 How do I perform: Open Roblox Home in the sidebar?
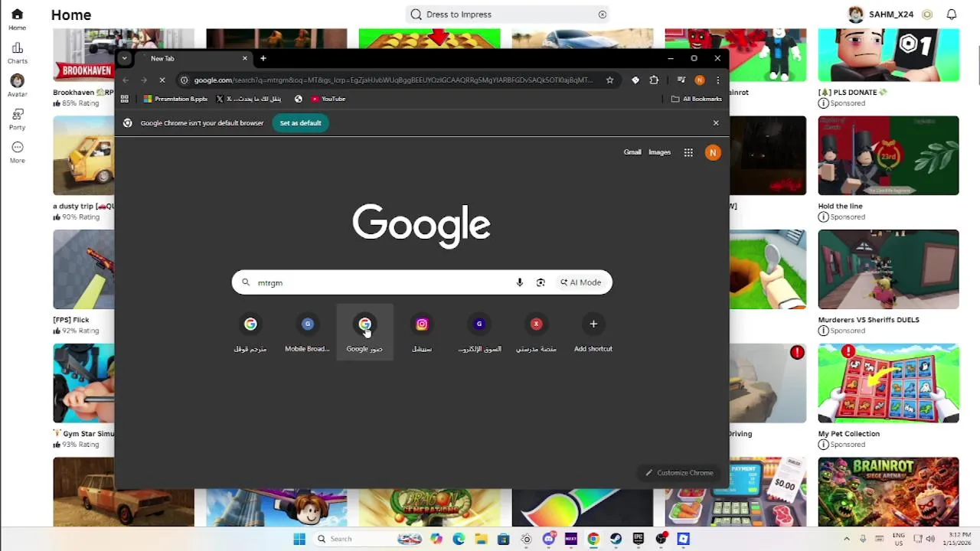coord(17,19)
